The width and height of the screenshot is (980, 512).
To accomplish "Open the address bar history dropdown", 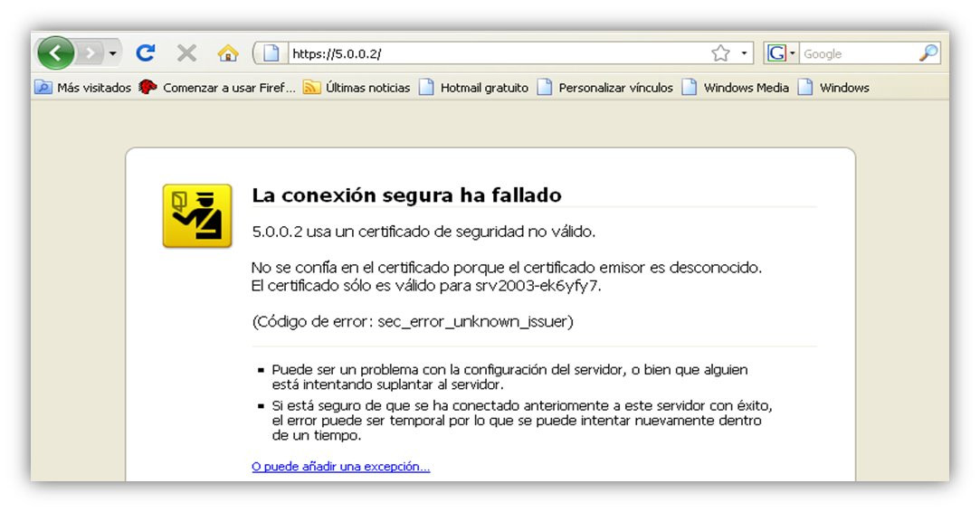I will coord(744,53).
